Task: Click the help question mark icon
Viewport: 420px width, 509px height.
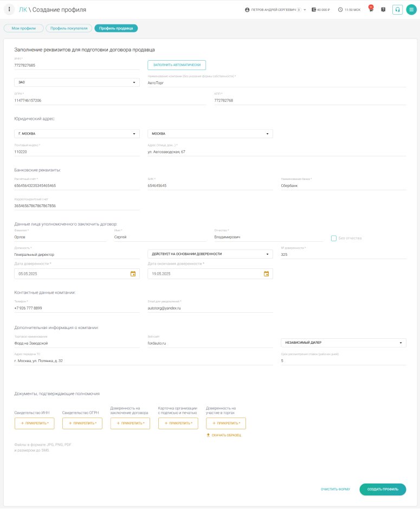Action: coord(383,10)
